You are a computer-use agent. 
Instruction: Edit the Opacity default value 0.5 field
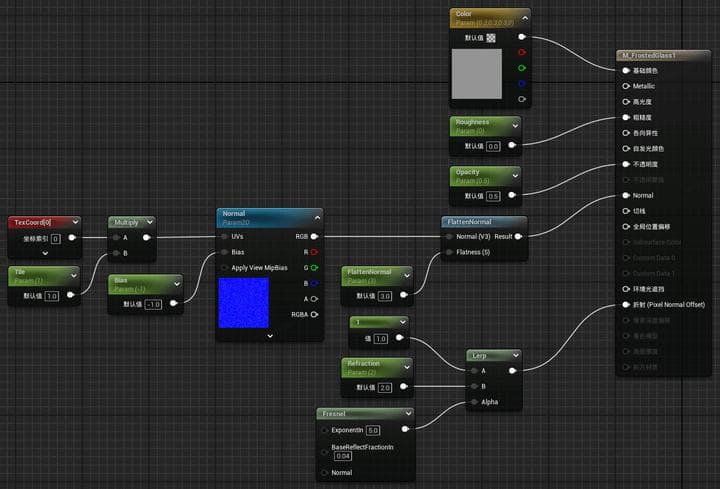[x=493, y=196]
